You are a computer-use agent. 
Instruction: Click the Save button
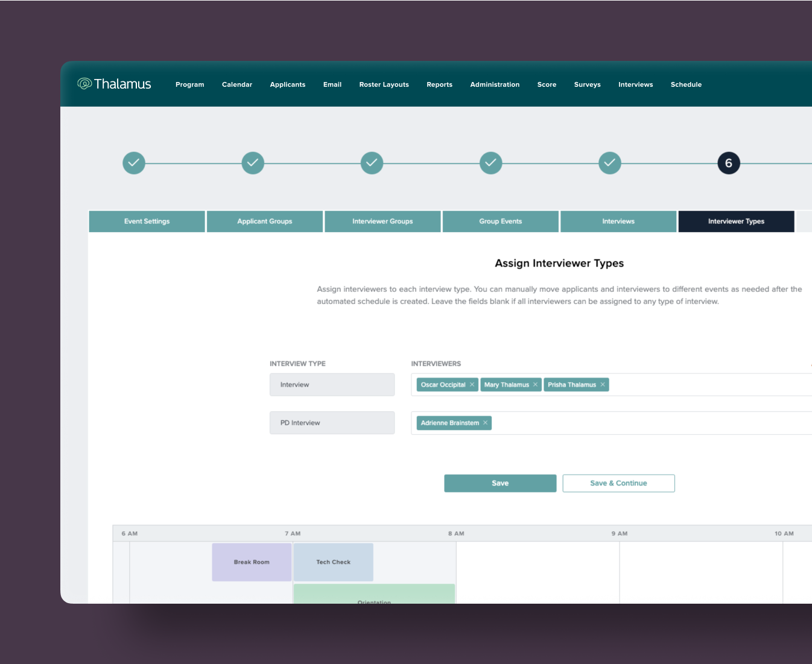[x=500, y=482]
